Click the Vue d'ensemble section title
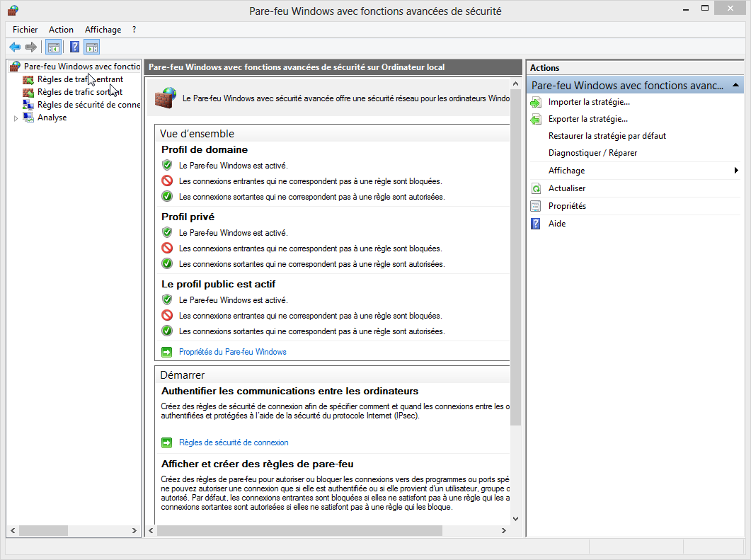 coord(197,134)
